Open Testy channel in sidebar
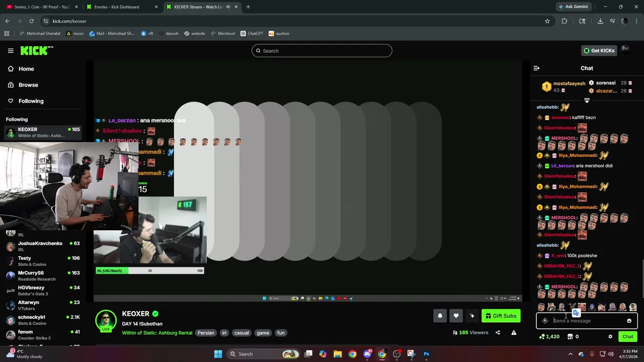This screenshot has height=362, width=644. coord(43,261)
